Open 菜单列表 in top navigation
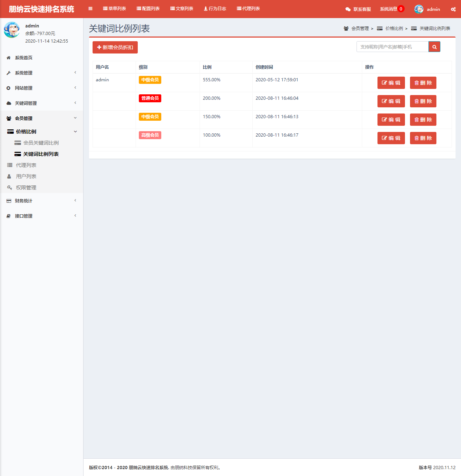 (x=115, y=9)
